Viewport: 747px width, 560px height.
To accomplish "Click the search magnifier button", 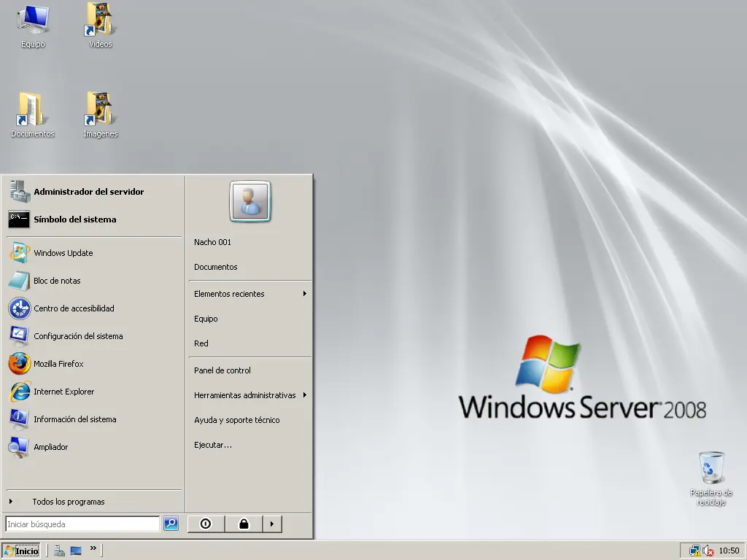I will click(x=171, y=524).
